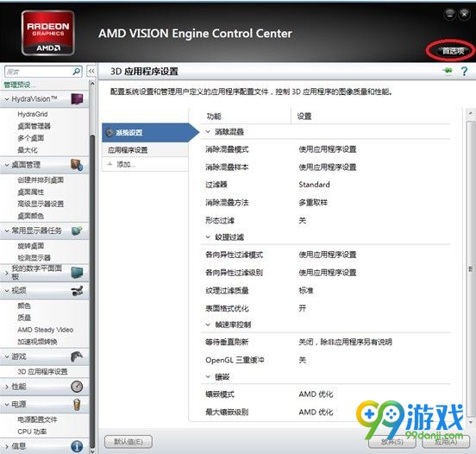Click the 性能 gauge icon
476x454 pixels.
(77, 387)
